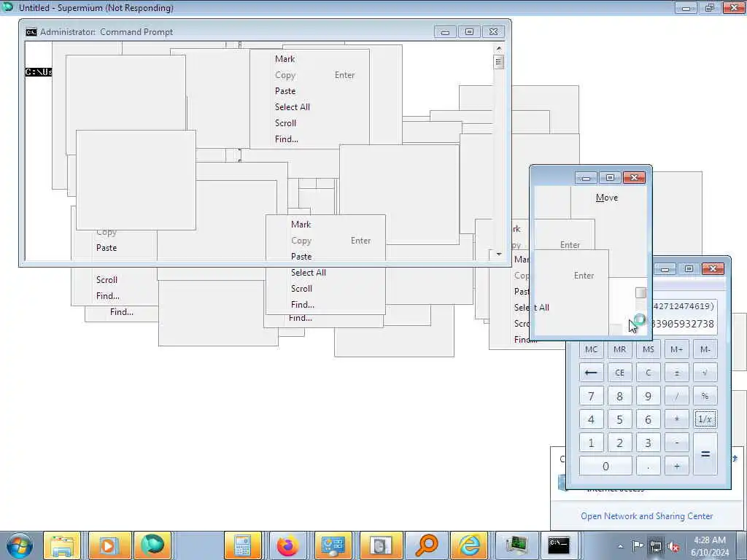Click digit 6 on the Calculator
Screen dimensions: 747x560
coord(649,419)
